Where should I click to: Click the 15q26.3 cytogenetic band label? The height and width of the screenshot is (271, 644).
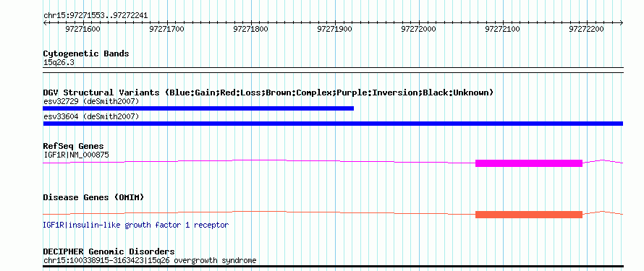(x=59, y=63)
